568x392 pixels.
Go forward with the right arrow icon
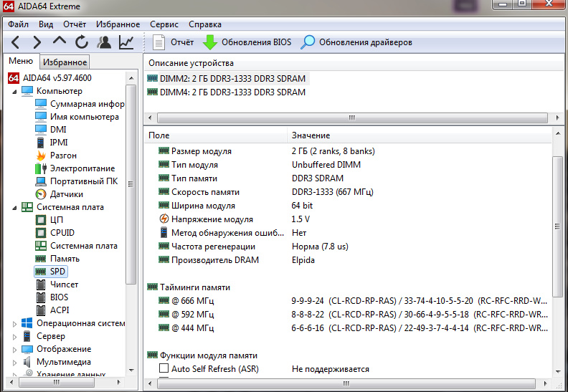pos(37,42)
